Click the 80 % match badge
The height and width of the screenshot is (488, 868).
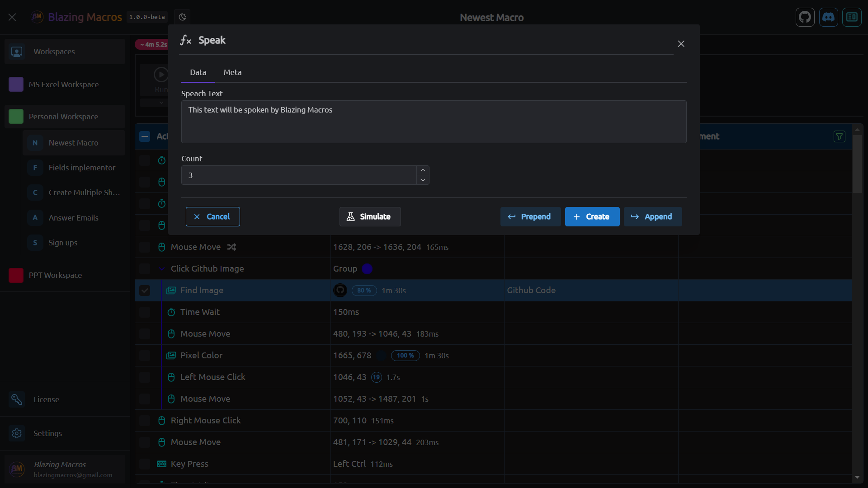364,291
